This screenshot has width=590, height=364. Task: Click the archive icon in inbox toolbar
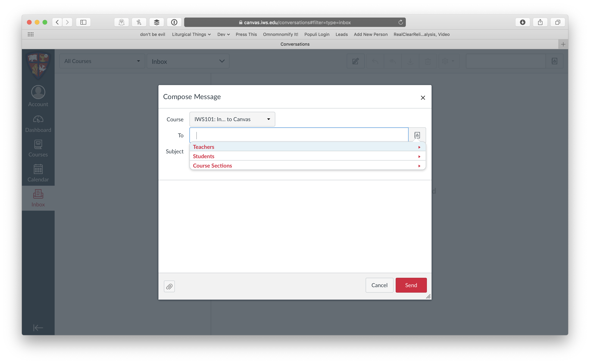(x=410, y=61)
